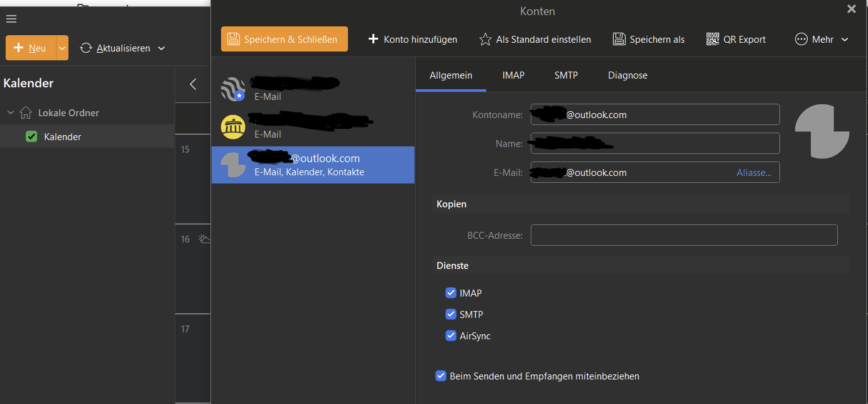
Task: Disable the SMTP service checkbox
Action: 450,314
